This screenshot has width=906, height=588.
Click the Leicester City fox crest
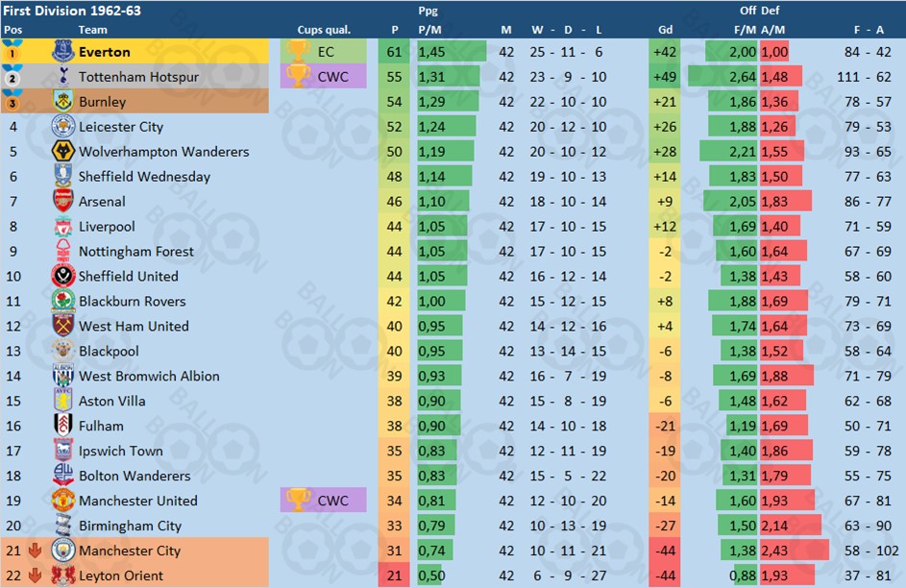point(62,127)
